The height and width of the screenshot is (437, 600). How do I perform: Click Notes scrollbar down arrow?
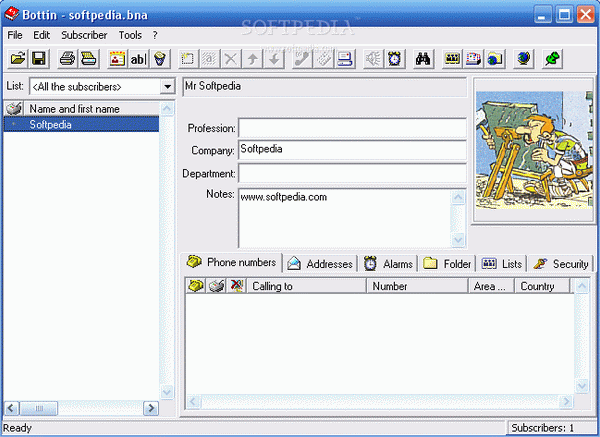[458, 240]
